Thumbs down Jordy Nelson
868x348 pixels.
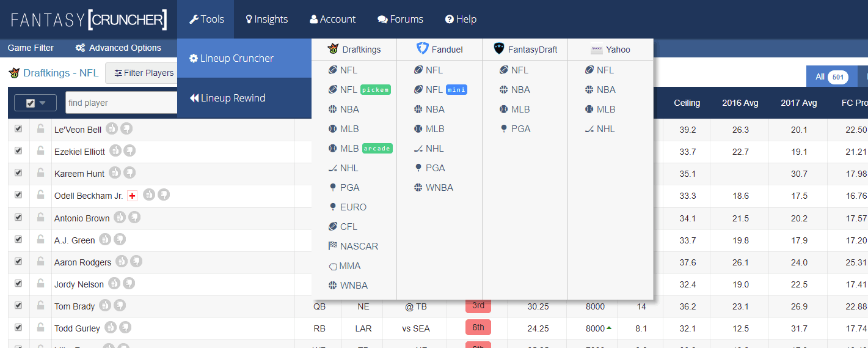[x=129, y=283]
